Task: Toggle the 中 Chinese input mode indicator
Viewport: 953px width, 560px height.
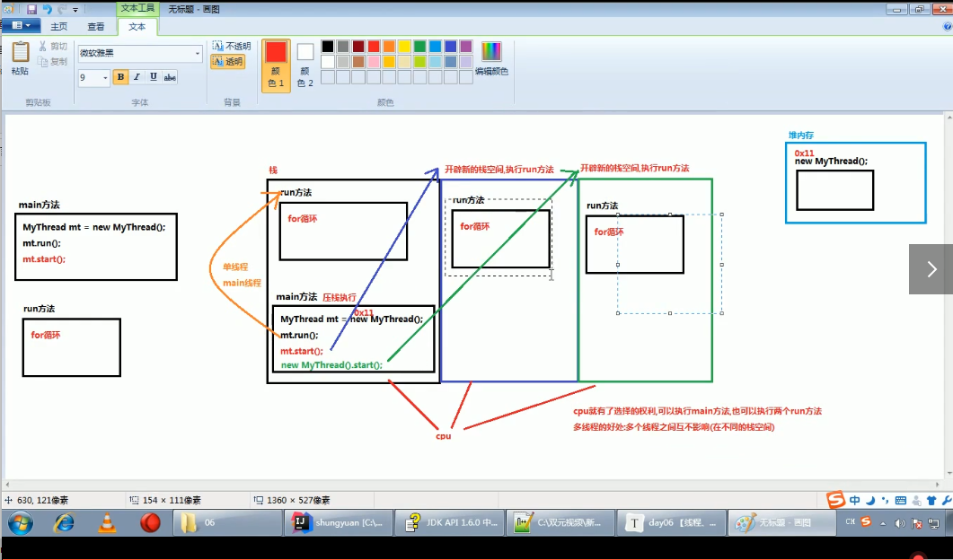Action: 854,501
